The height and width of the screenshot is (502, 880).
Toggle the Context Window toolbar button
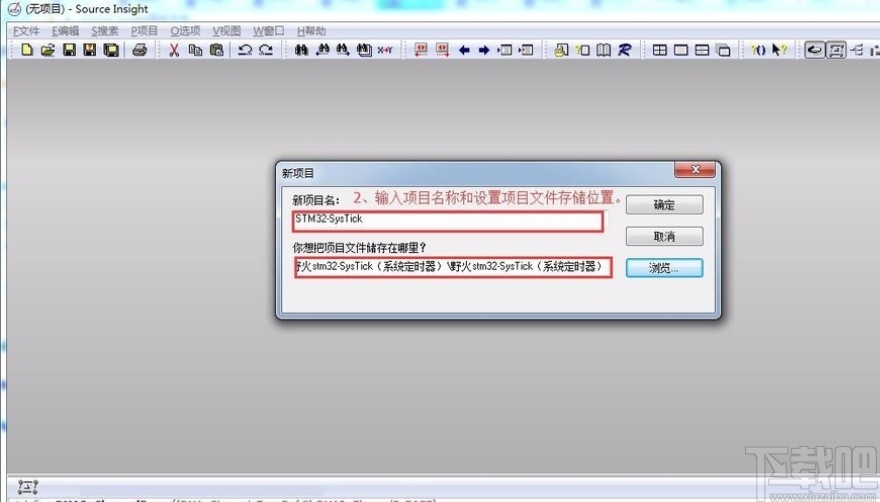click(836, 50)
